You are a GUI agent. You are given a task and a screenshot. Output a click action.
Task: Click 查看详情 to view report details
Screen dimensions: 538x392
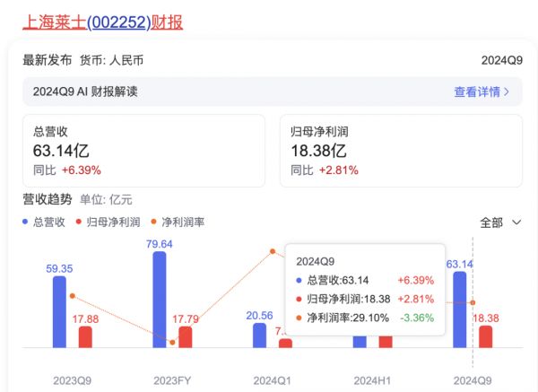(477, 92)
